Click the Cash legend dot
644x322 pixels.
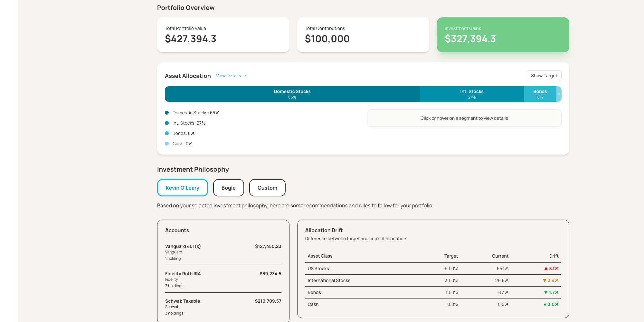tap(167, 144)
